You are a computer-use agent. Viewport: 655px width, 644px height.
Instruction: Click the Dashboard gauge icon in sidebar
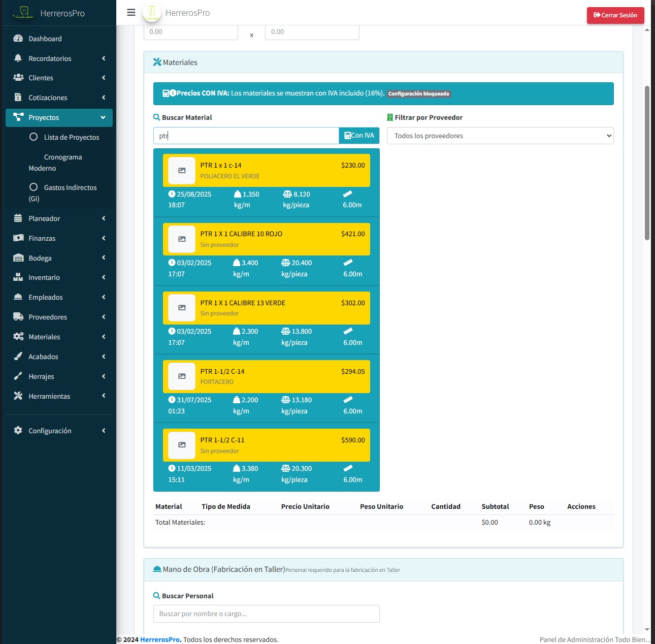pyautogui.click(x=18, y=39)
